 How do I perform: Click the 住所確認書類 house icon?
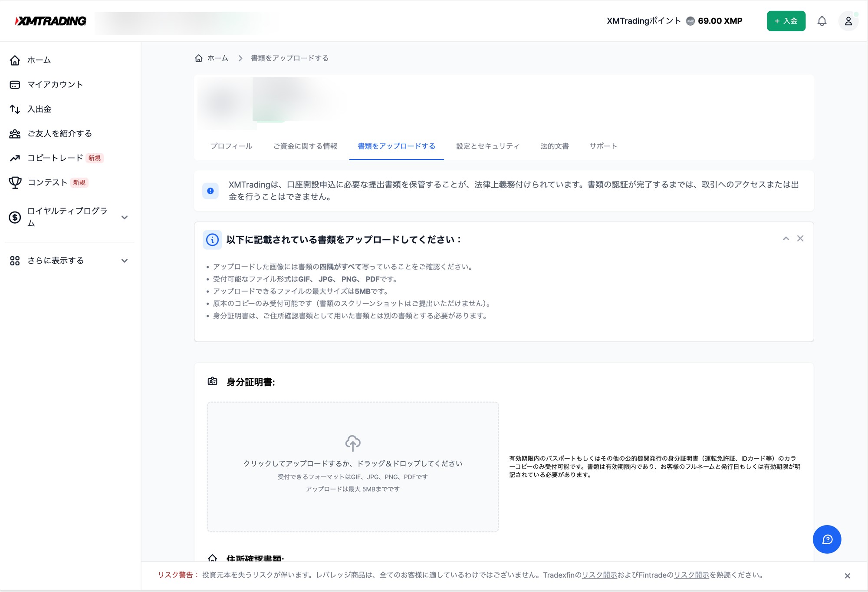tap(212, 558)
